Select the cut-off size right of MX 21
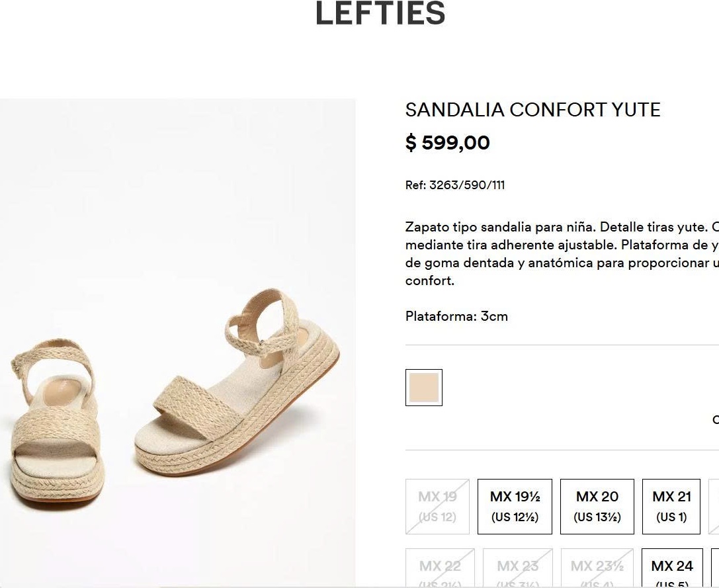The width and height of the screenshot is (719, 588). tap(714, 507)
